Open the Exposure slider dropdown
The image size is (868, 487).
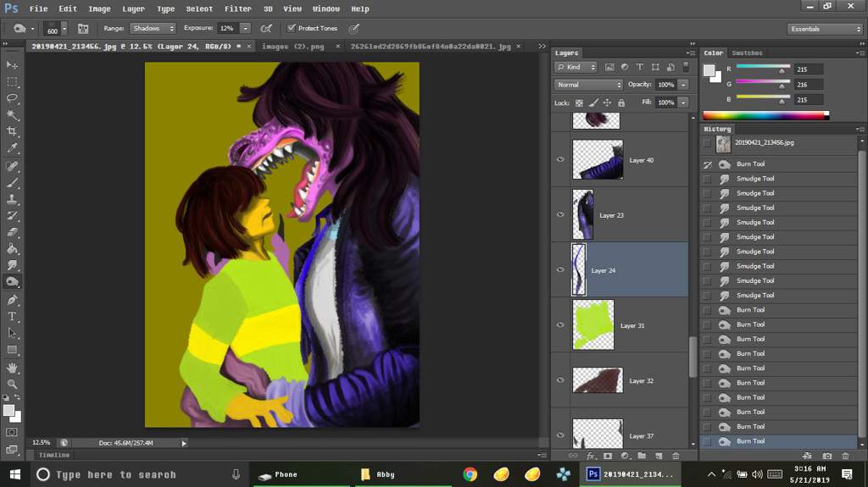pos(245,28)
